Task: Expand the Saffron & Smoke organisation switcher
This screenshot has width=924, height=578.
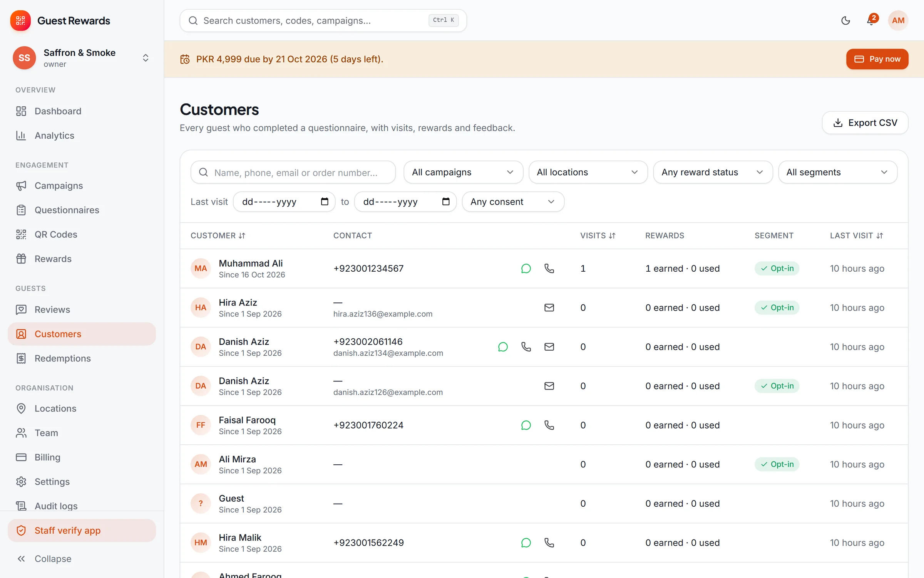Action: coord(82,58)
